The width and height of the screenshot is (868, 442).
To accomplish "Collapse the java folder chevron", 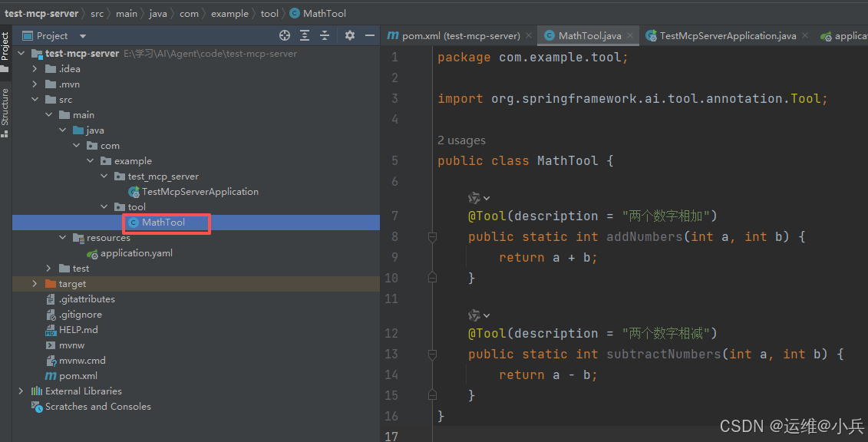I will pos(63,130).
